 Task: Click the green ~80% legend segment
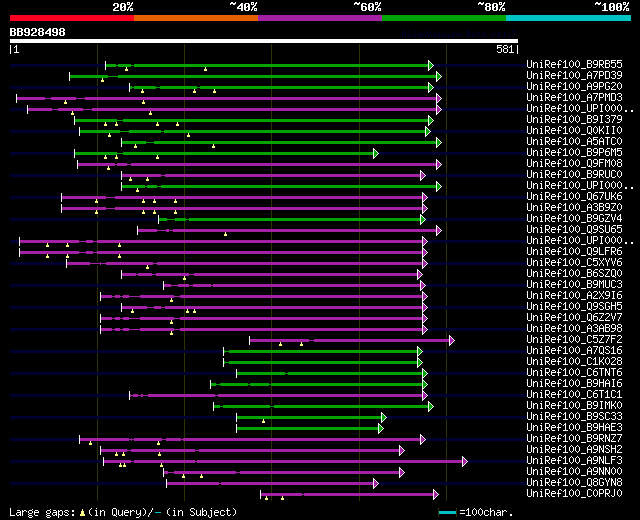444,18
